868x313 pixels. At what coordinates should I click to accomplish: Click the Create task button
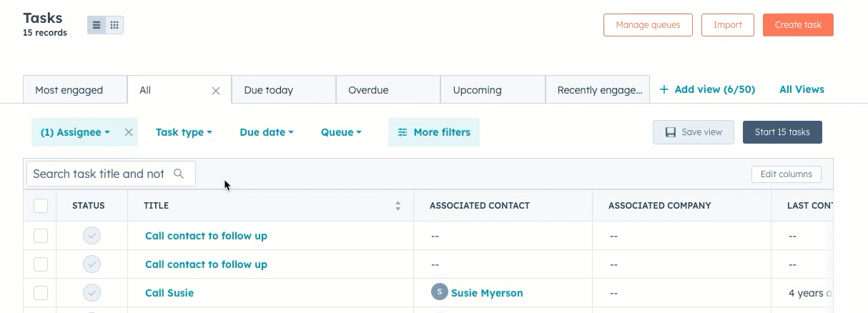(x=798, y=25)
